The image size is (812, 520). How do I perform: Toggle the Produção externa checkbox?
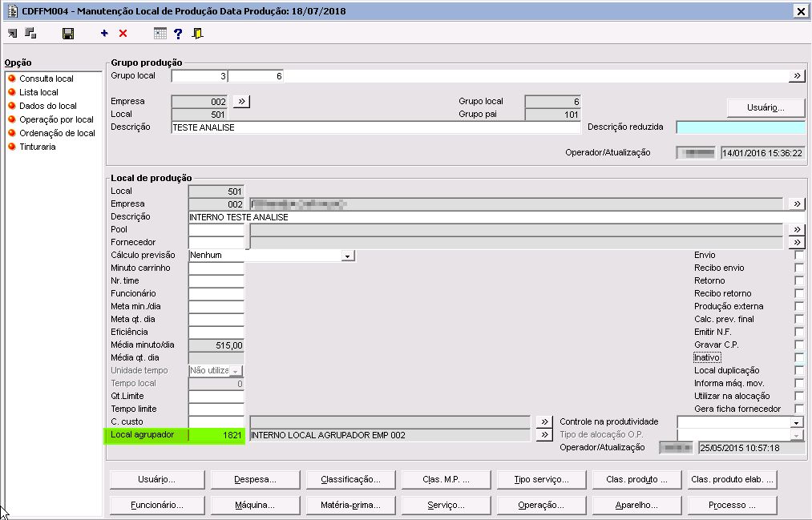(x=799, y=306)
